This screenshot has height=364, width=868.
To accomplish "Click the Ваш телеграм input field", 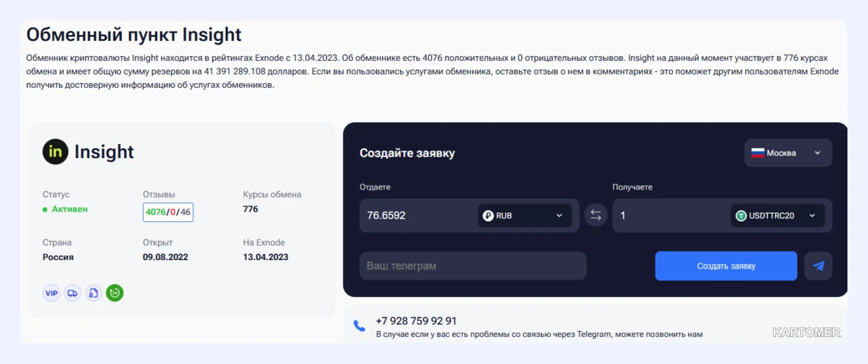I will click(x=473, y=266).
